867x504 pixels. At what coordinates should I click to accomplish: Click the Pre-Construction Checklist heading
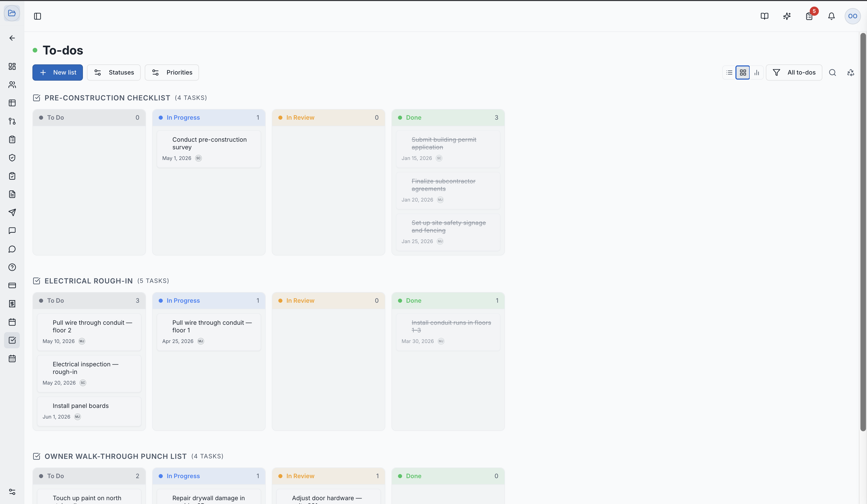pyautogui.click(x=107, y=98)
